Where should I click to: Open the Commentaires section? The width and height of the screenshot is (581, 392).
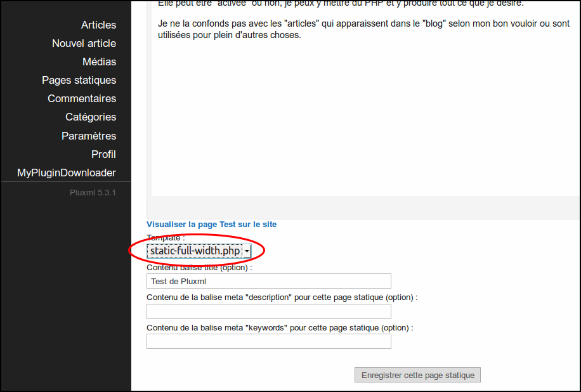(x=82, y=99)
